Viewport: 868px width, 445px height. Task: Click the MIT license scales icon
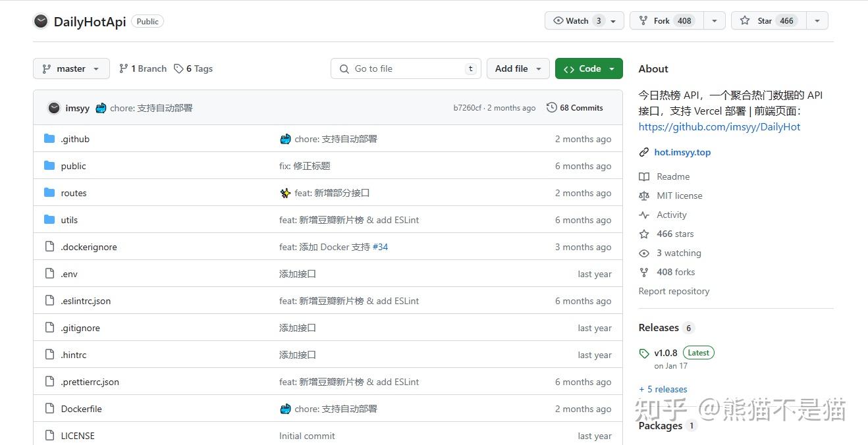pos(643,196)
